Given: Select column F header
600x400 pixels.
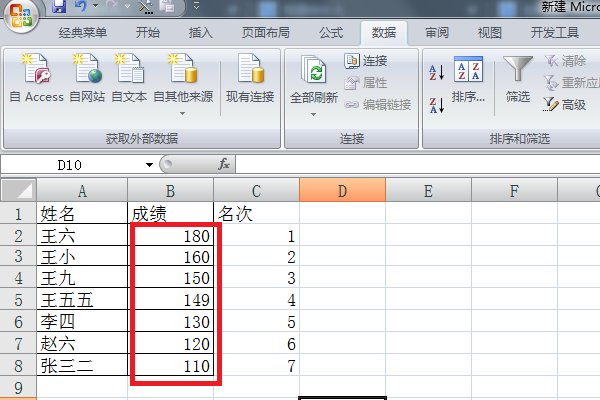Looking at the screenshot, I should (x=515, y=191).
